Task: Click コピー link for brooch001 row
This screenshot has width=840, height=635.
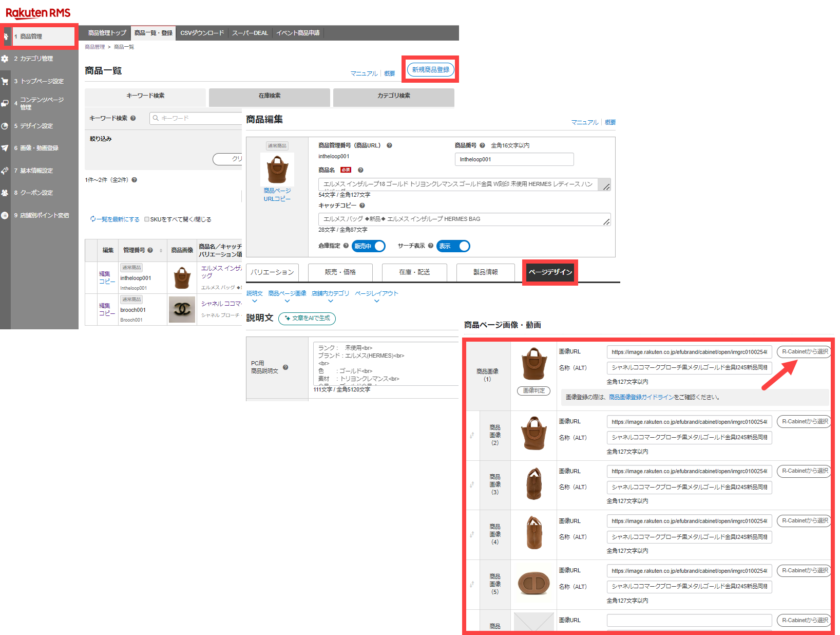Action: (107, 313)
